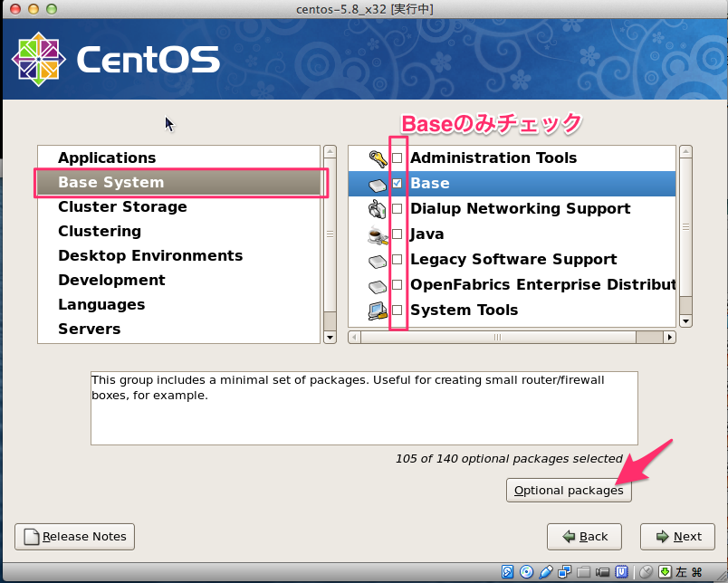
Task: Click the Release Notes button
Action: pos(75,537)
